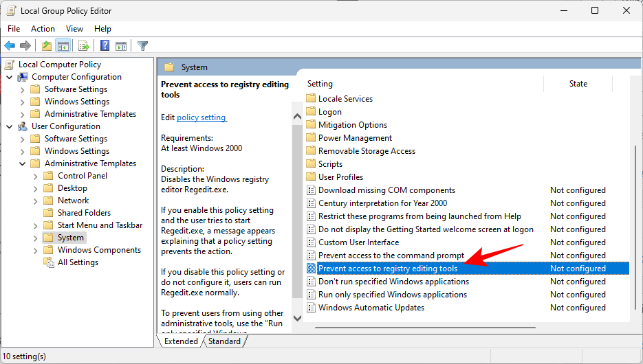Open the Action menu

point(43,29)
